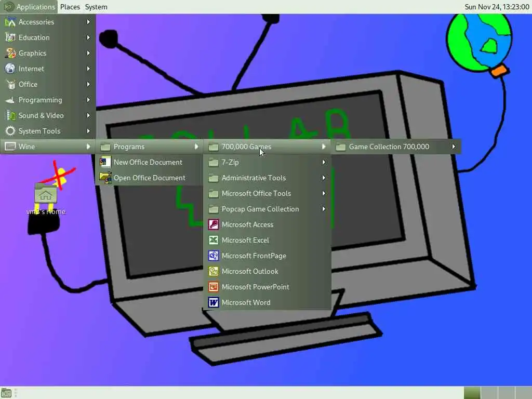Click the Office category icon
Viewport: 532px width, 399px height.
(x=10, y=85)
